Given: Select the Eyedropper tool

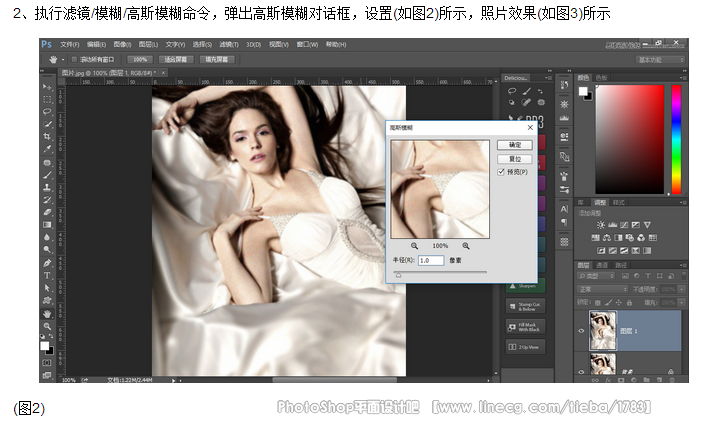Looking at the screenshot, I should point(47,149).
